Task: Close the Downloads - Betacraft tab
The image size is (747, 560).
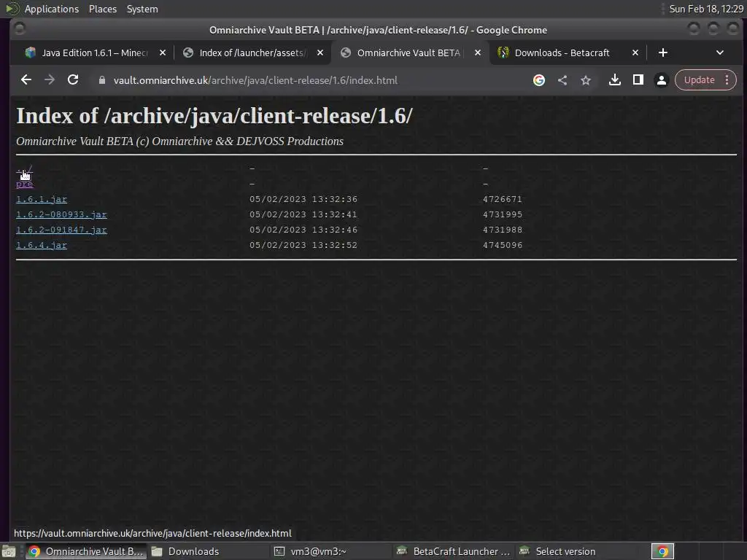Action: pos(635,52)
